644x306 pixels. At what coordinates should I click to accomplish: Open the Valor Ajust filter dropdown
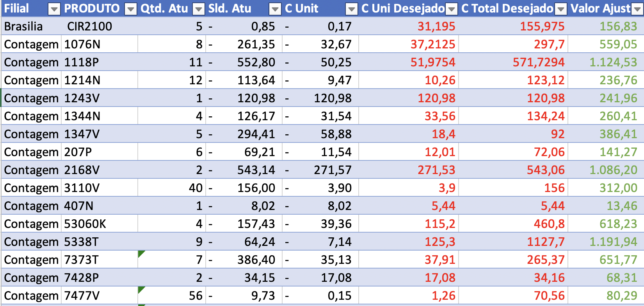pos(637,9)
